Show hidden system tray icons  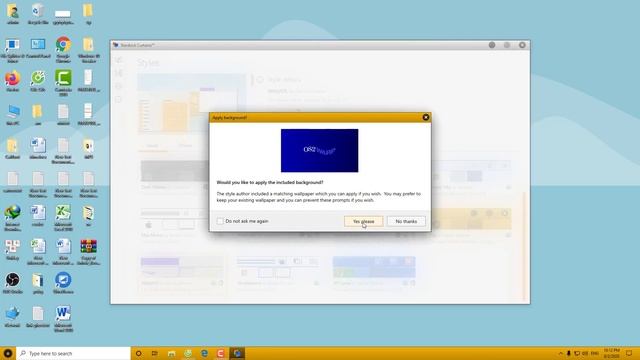click(x=560, y=353)
